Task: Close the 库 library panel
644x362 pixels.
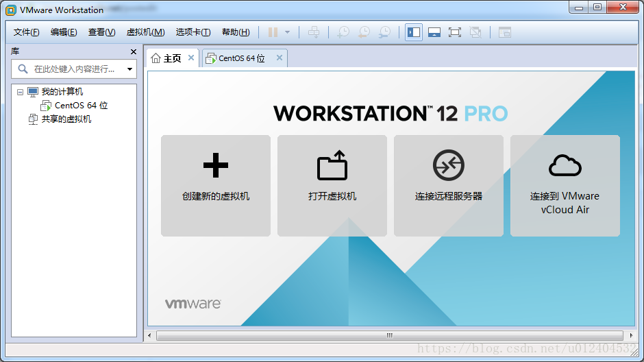Action: [x=133, y=52]
